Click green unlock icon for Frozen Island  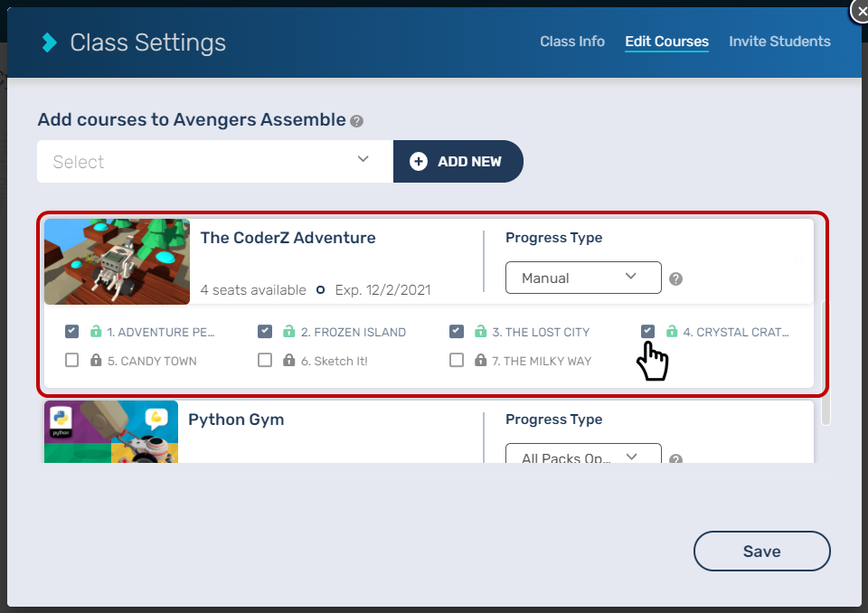(x=289, y=331)
